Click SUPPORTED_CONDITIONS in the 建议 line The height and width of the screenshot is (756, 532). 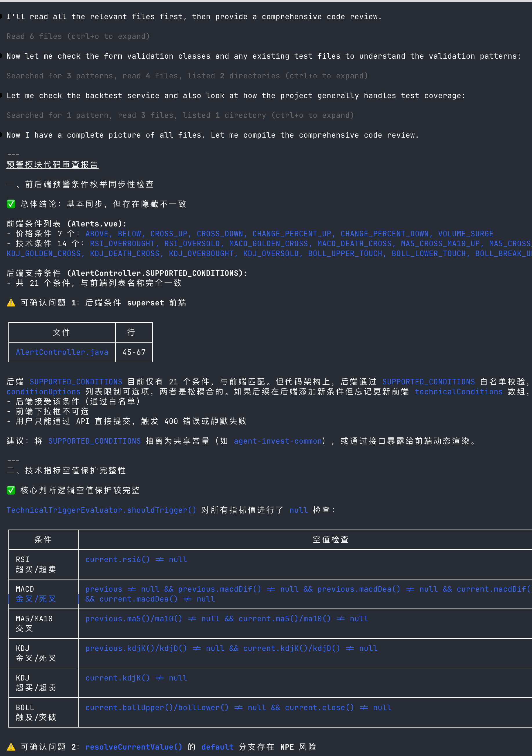95,441
